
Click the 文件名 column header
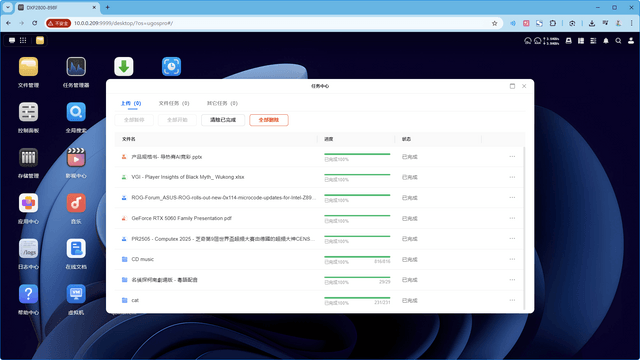point(129,139)
